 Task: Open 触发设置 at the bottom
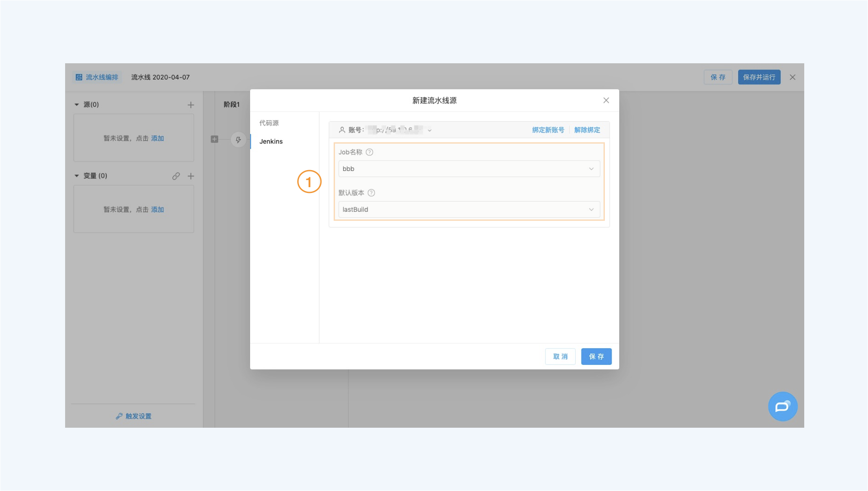[x=134, y=416]
